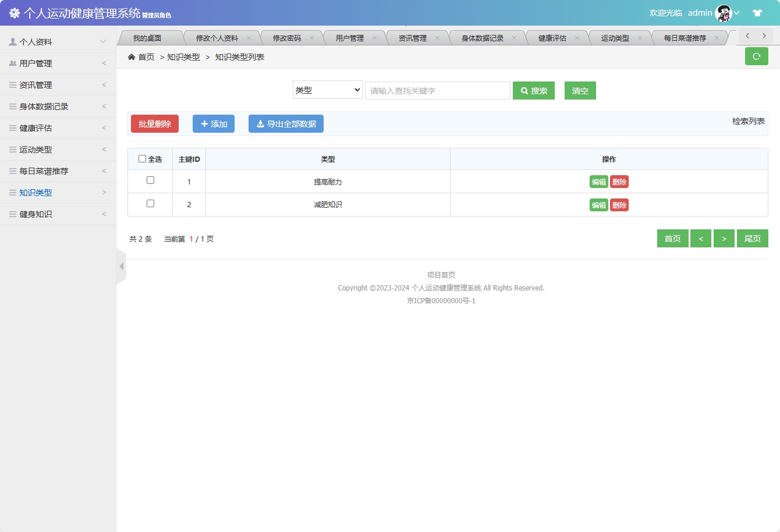Switch to the 我的桌面 tab
The image size is (780, 532).
[148, 37]
